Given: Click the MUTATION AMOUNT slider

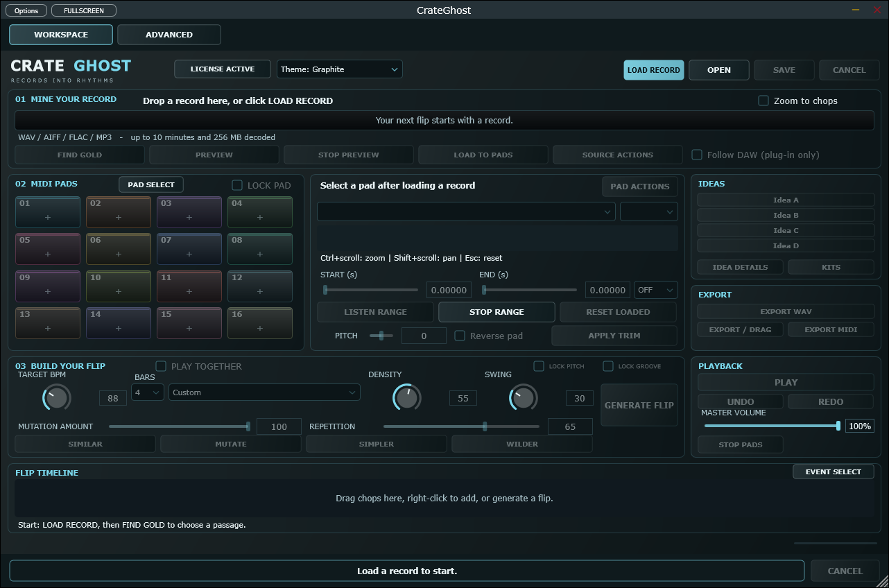Looking at the screenshot, I should [179, 426].
